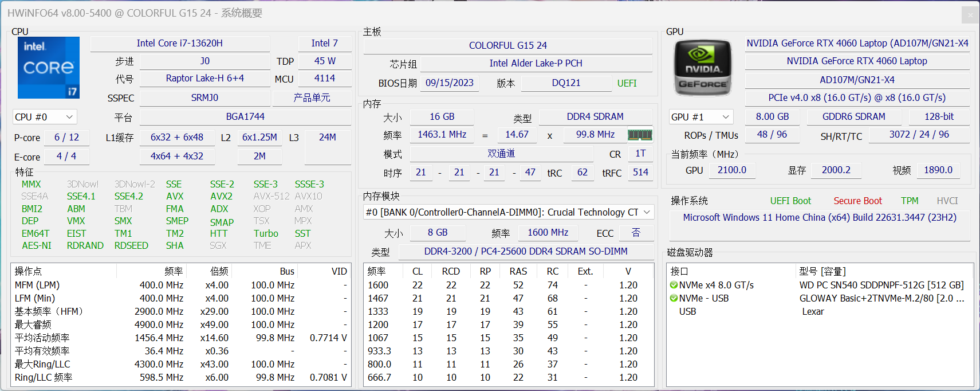Image resolution: width=980 pixels, height=391 pixels.
Task: Click the TPM status label
Action: tap(910, 201)
